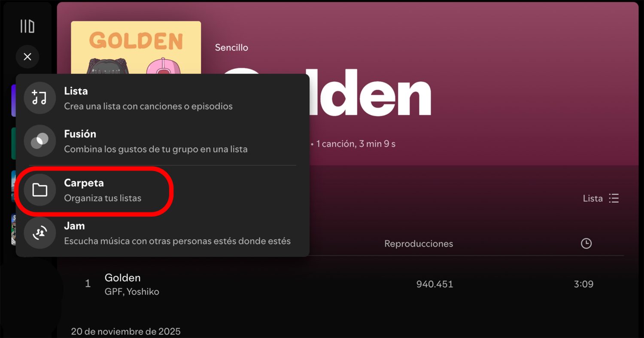Viewport: 644px width, 338px height.
Task: Close the create menu with the X button
Action: [27, 57]
